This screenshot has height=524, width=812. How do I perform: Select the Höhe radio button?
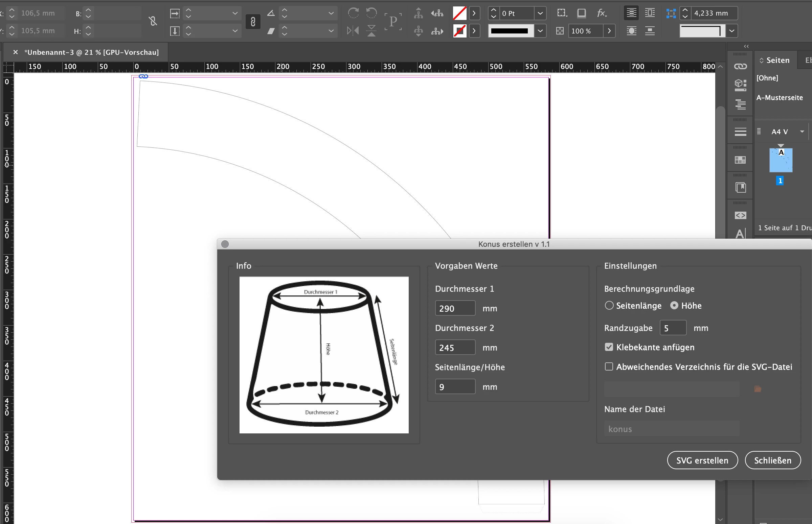(x=674, y=306)
